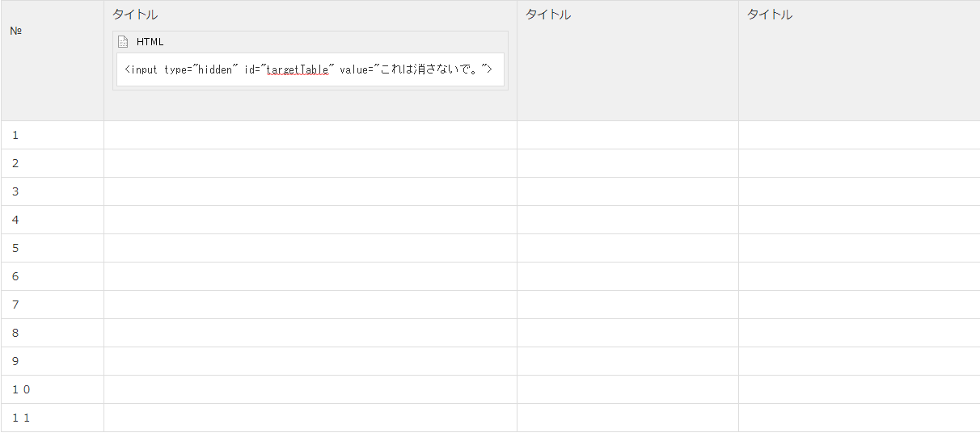Screen dimensions: 980x437
Task: Click the first タイトル column header
Action: point(135,15)
